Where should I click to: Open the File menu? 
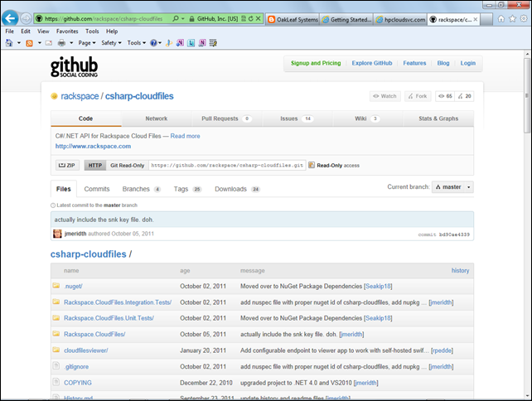click(x=9, y=31)
